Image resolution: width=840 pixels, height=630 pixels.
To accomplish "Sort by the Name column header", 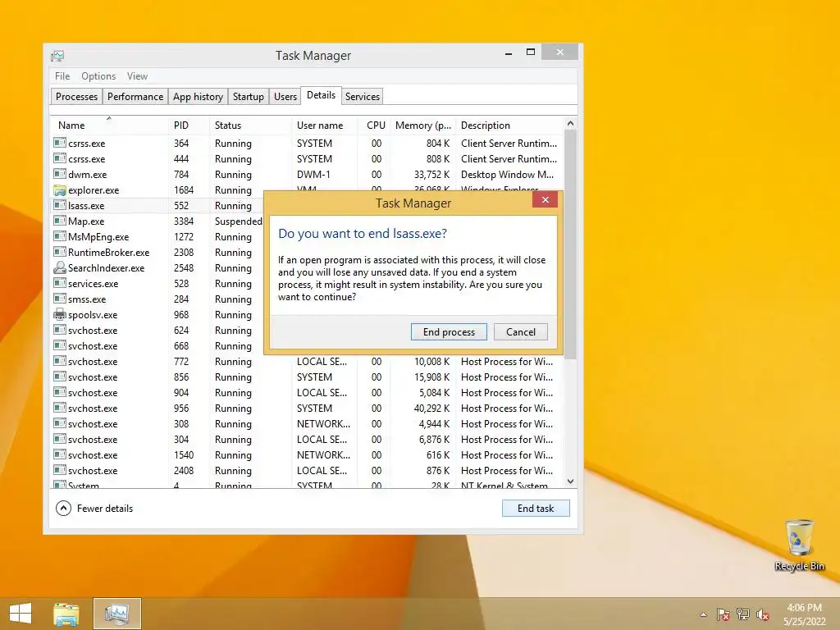I will (x=109, y=126).
